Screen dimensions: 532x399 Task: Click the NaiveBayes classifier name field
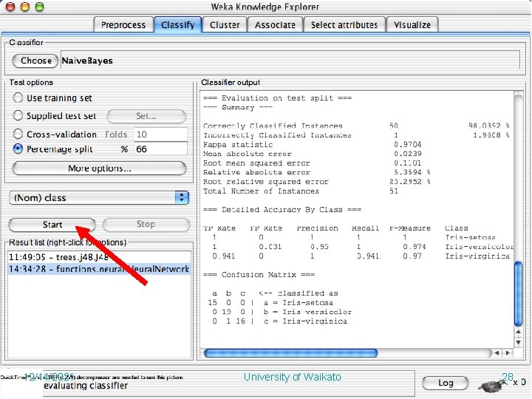tap(290, 61)
